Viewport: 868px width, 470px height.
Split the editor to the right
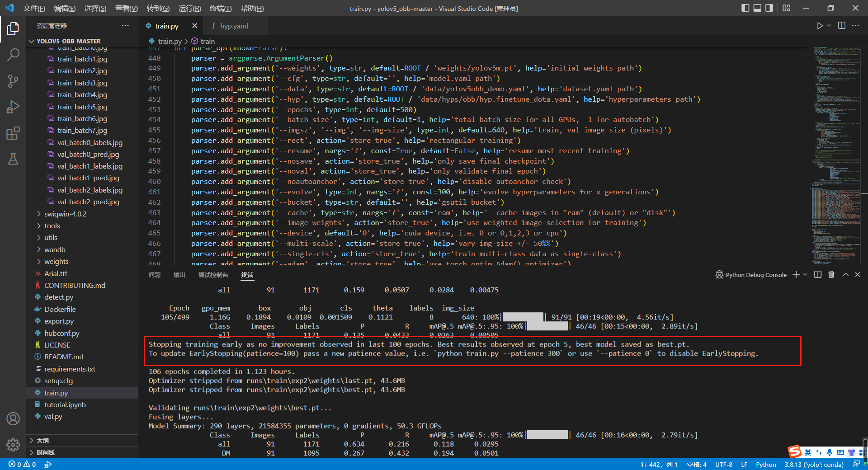click(842, 26)
